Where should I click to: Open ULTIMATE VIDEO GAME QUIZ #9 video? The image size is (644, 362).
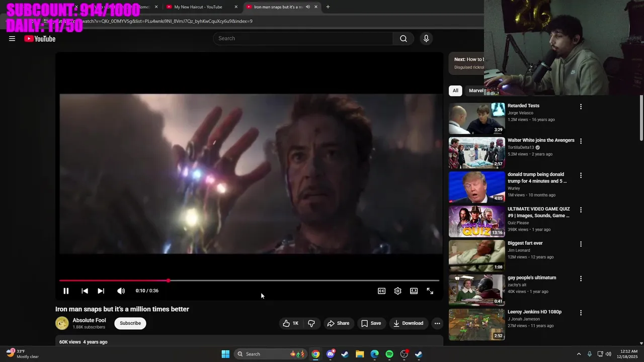tap(539, 212)
